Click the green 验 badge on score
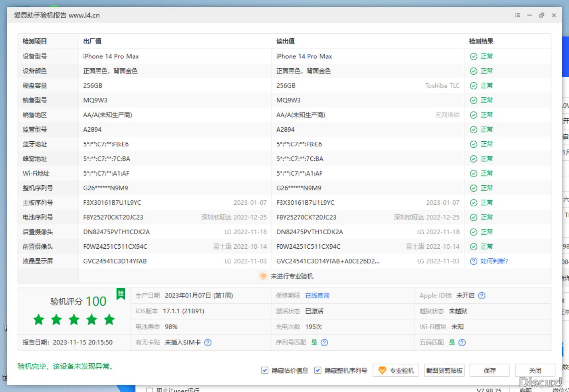This screenshot has width=569, height=392. [121, 294]
